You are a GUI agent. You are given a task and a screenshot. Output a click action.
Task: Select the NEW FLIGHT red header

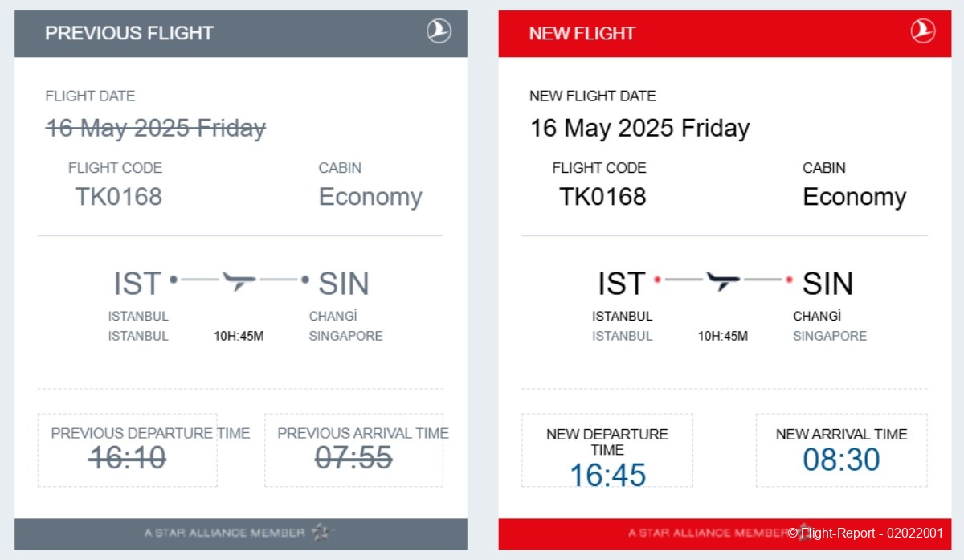[725, 34]
